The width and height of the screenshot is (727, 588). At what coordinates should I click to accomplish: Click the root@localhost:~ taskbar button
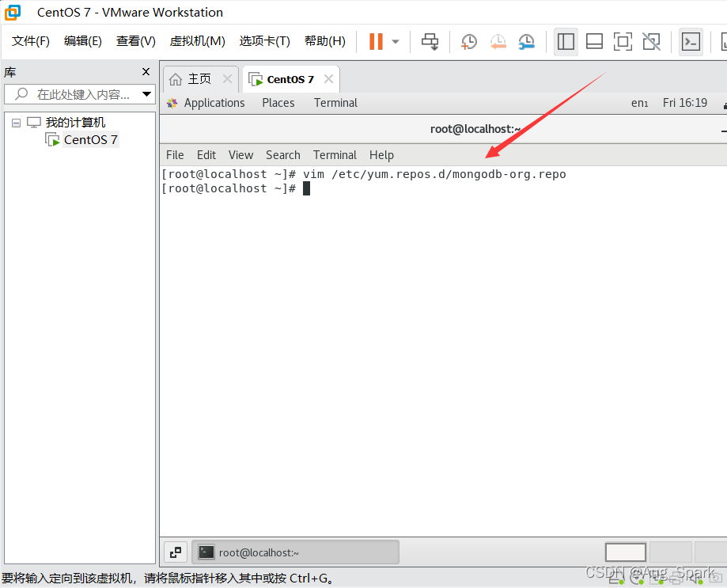pos(295,552)
